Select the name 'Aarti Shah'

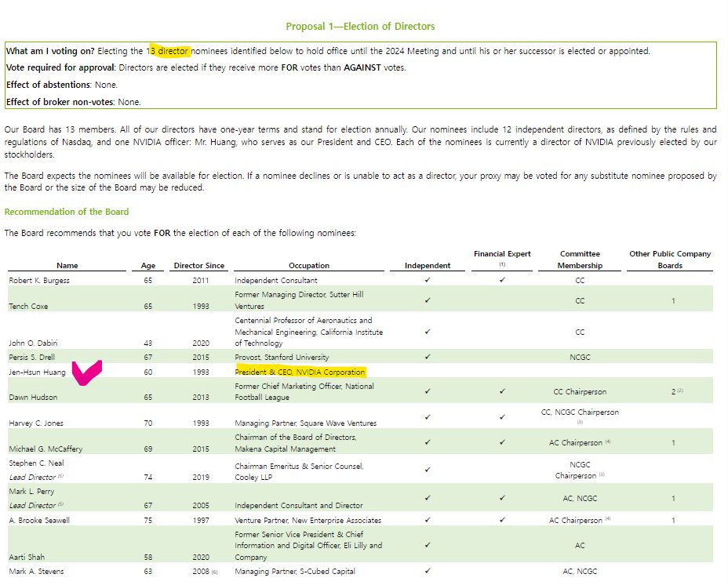tap(27, 557)
